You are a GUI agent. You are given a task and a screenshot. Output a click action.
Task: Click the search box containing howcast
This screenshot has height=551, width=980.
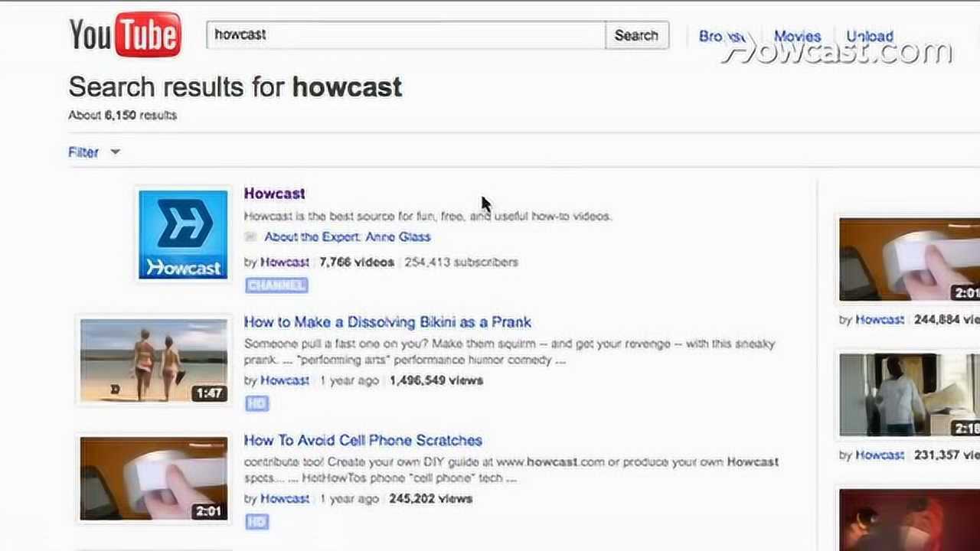(x=406, y=35)
